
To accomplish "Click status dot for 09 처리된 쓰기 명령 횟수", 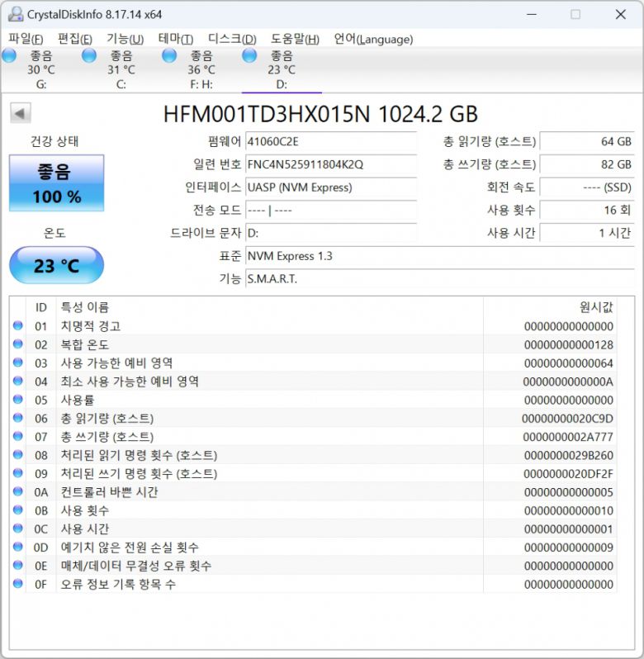I will click(17, 473).
